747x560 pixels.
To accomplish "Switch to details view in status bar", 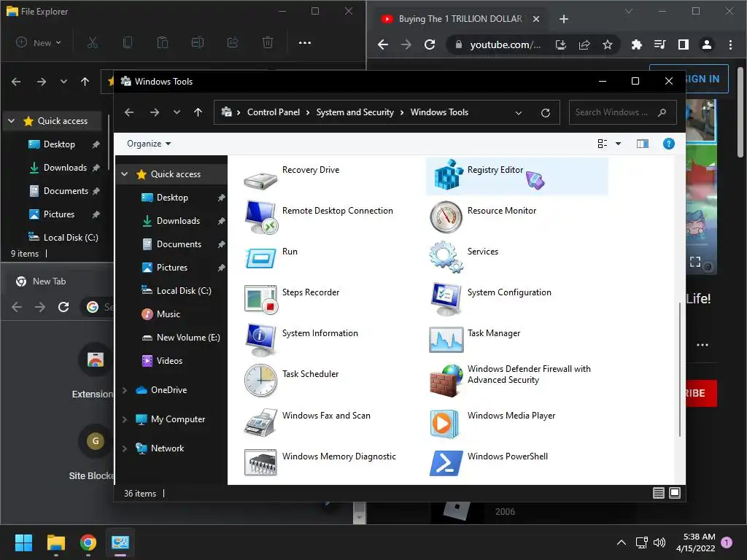I will (x=659, y=493).
